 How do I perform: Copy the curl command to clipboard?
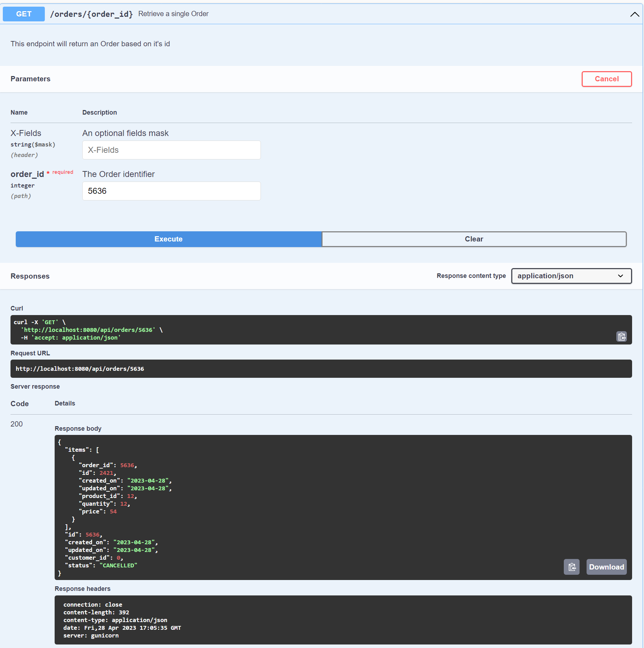click(622, 336)
